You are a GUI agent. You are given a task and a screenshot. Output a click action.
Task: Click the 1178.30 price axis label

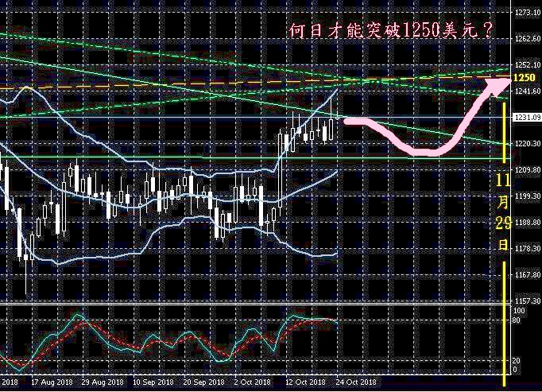[x=528, y=248]
